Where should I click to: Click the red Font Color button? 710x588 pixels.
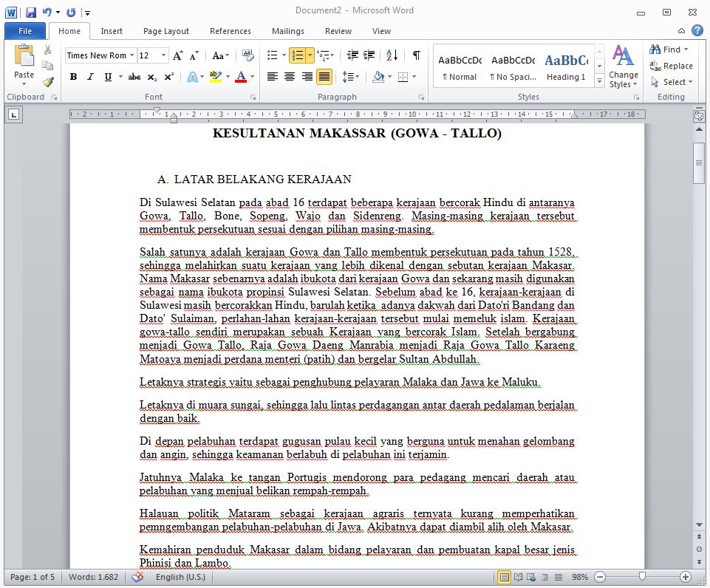tap(241, 77)
